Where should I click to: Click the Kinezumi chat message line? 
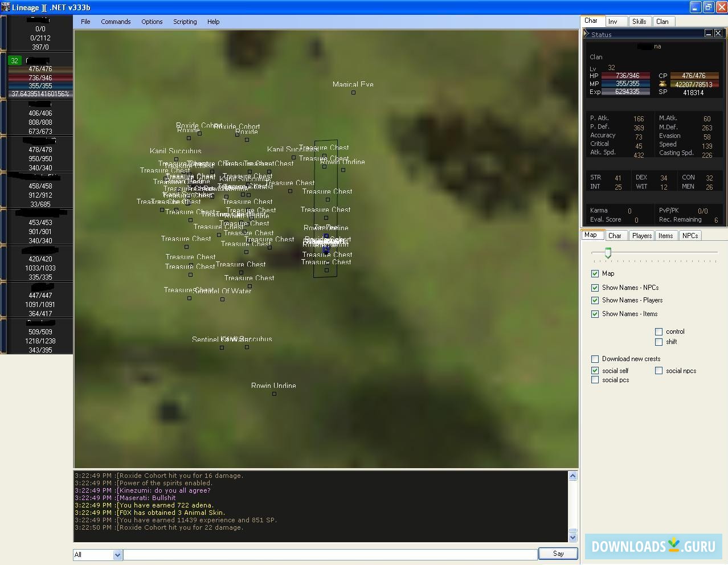coord(143,490)
